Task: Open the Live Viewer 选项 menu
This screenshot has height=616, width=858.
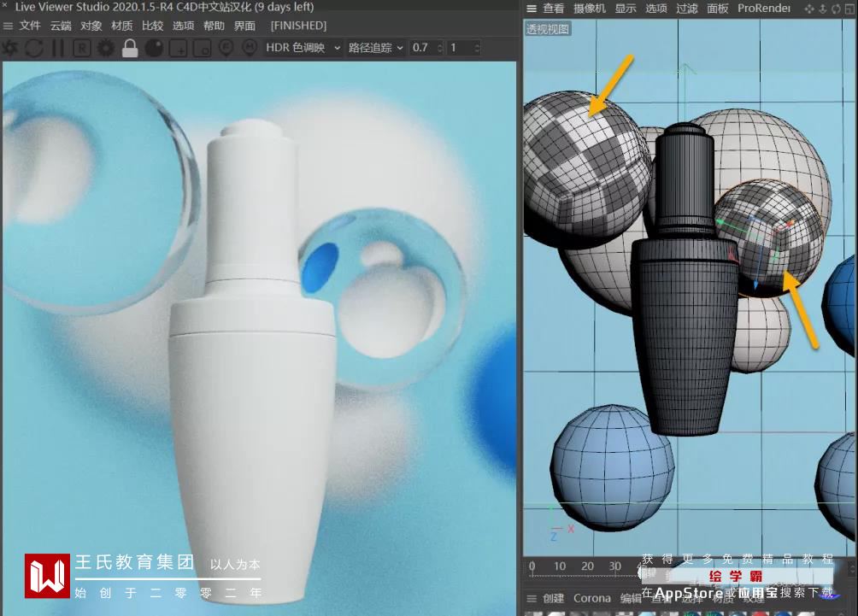Action: 184,26
